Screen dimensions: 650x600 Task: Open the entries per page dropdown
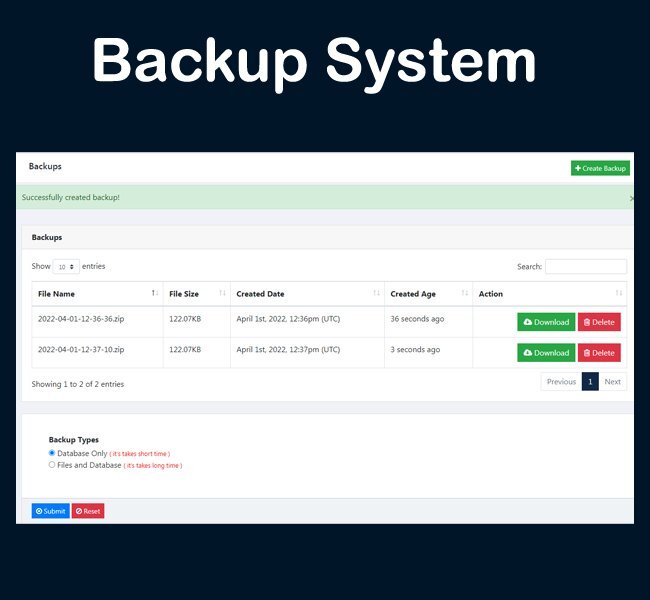tap(67, 267)
